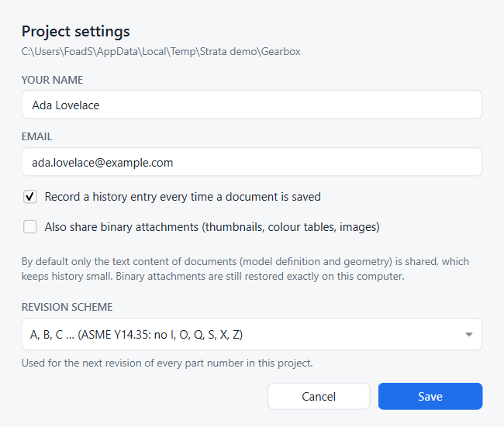Screen dimensions: 504x427
Task: Uncheck Record a history entry checkbox
Action: tap(30, 197)
